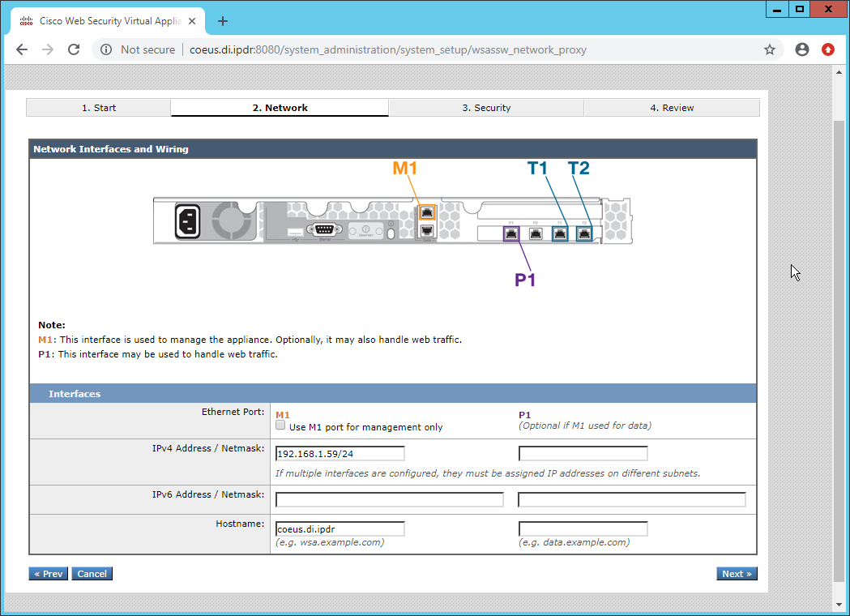Click the power socket in the appliance diagram
The height and width of the screenshot is (616, 850).
pos(187,221)
